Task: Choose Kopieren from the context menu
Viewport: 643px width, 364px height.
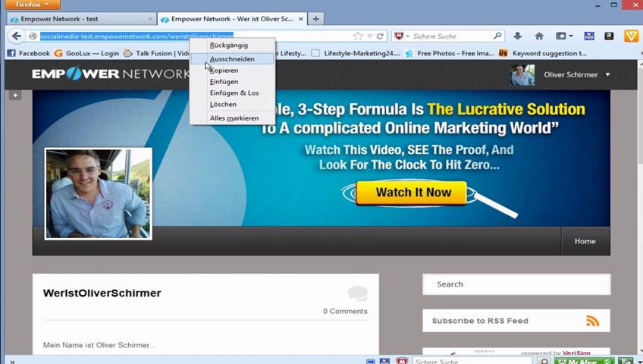Action: [224, 70]
